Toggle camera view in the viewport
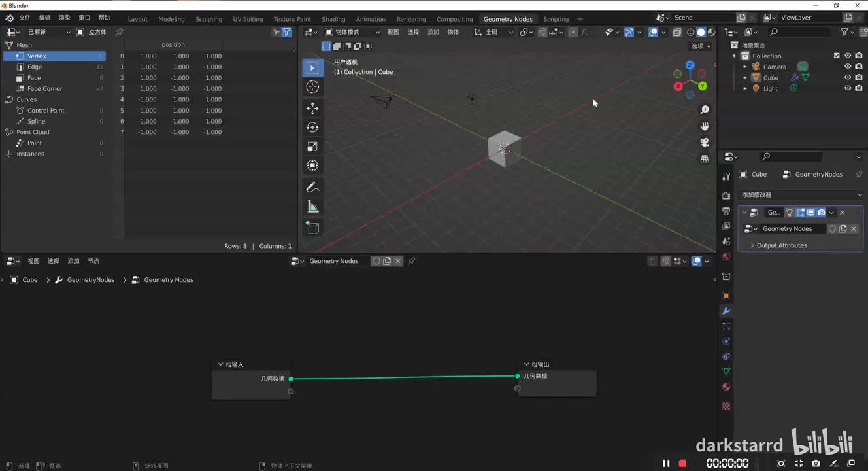This screenshot has height=471, width=868. (705, 143)
